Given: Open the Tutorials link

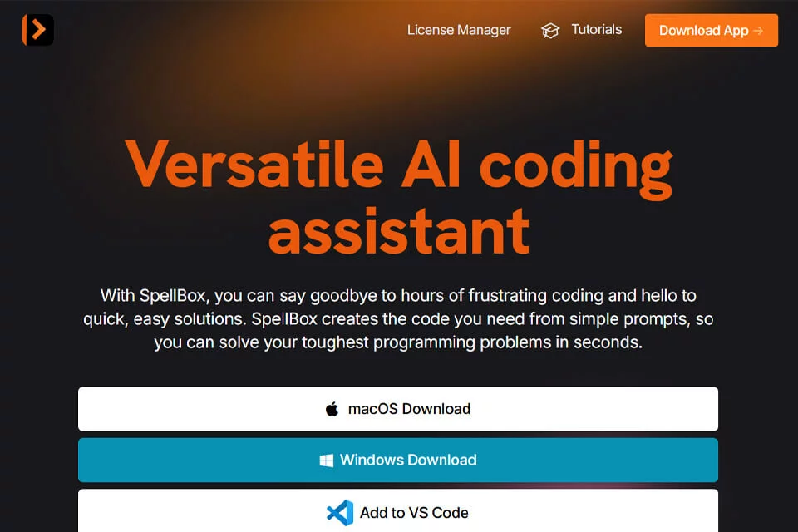Looking at the screenshot, I should click(x=597, y=30).
